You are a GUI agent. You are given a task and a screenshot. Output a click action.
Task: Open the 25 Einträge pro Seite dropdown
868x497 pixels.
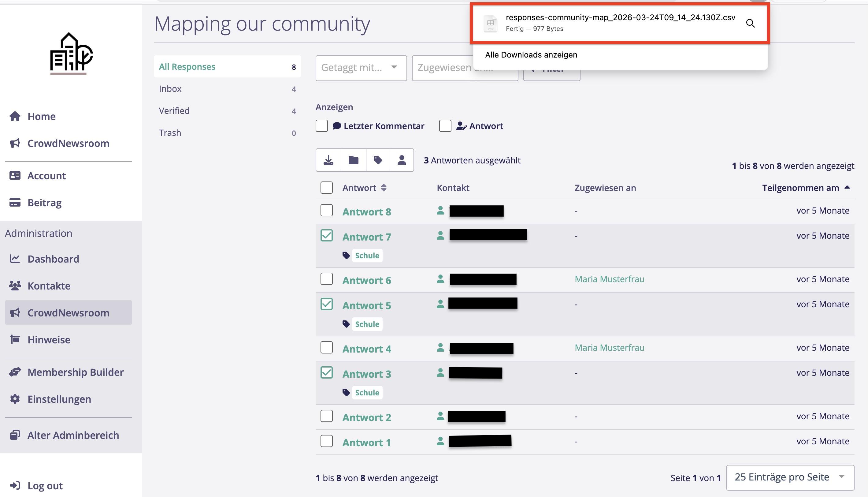coord(790,477)
